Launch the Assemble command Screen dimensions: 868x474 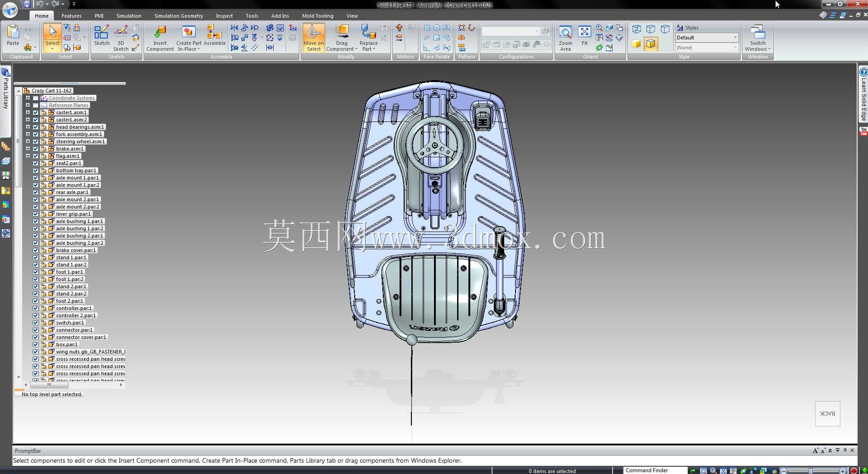pyautogui.click(x=214, y=35)
